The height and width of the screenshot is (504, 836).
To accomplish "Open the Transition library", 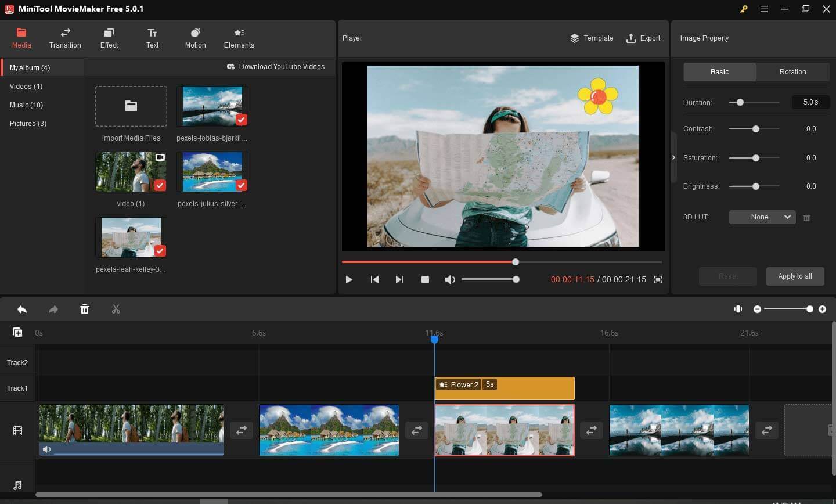I will point(65,38).
